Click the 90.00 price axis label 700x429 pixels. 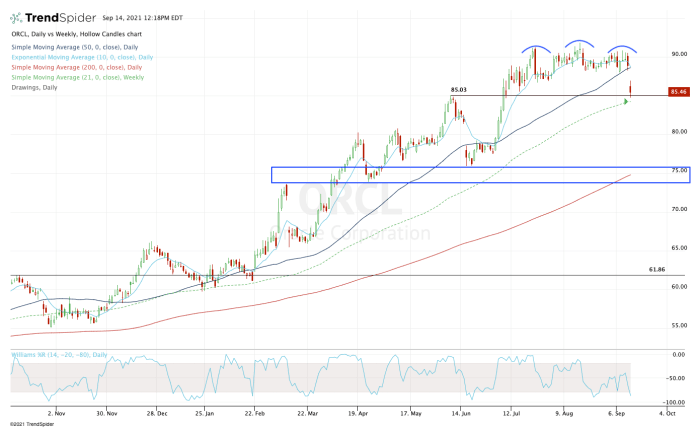679,54
